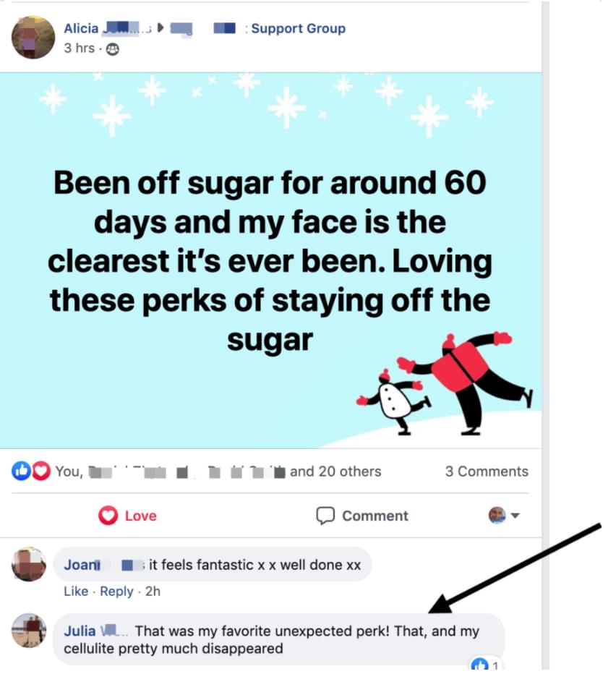Click the Comment button
Screen dimensions: 616x687
click(362, 516)
